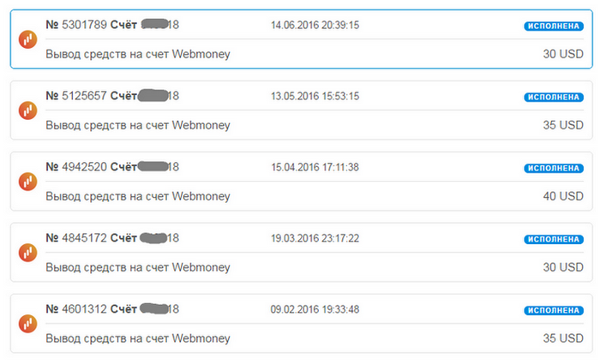The height and width of the screenshot is (364, 600).
Task: Click orange icon of transaction № 5301789
Action: 28,39
